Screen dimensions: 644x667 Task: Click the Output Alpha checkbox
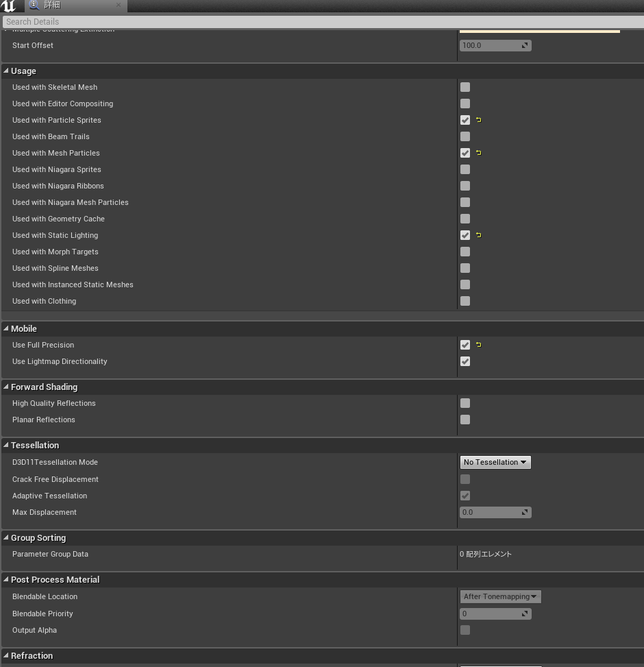click(465, 630)
